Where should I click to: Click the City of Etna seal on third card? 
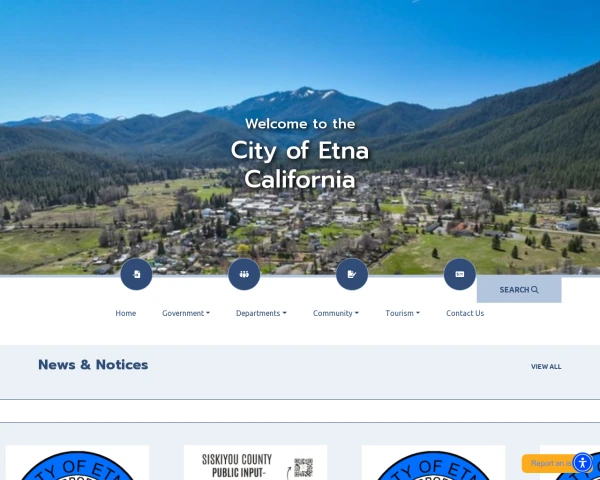point(433,465)
